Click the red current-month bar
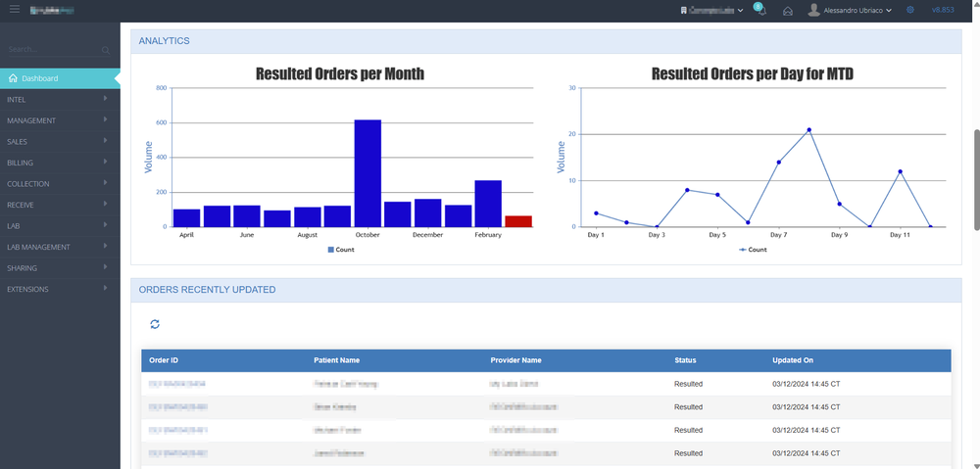Screen dimensions: 980x469 pos(518,221)
